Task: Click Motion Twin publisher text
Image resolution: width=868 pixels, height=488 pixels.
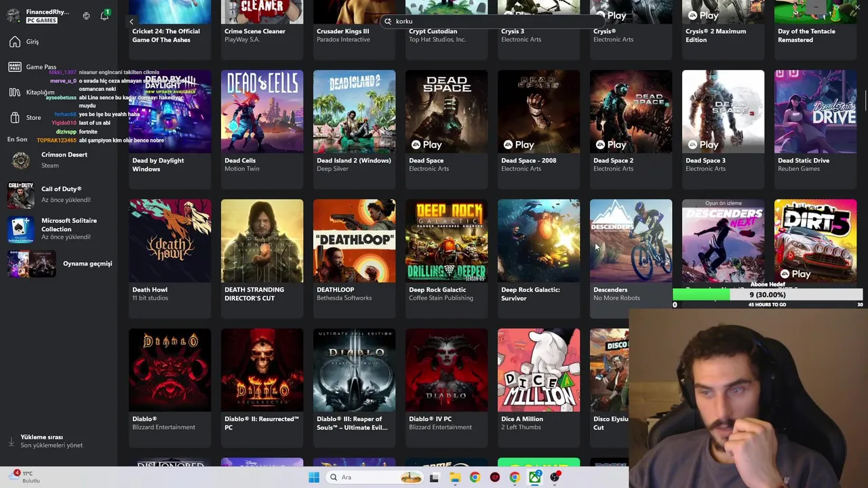Action: pyautogui.click(x=241, y=169)
